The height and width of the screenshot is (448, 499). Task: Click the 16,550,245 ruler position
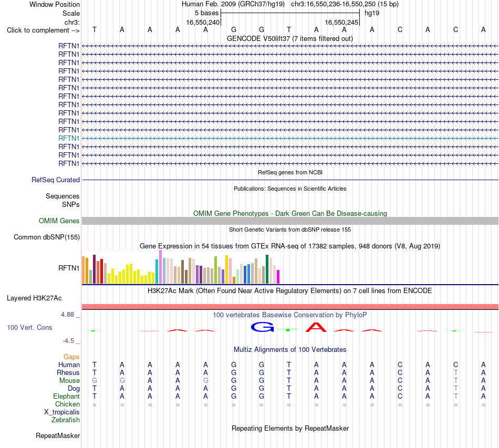(341, 22)
